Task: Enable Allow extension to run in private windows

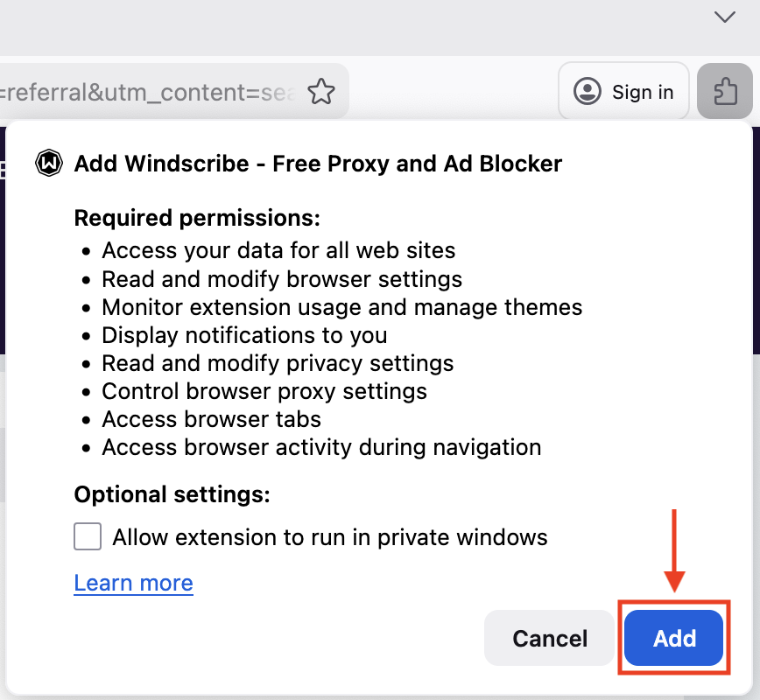Action: [87, 536]
